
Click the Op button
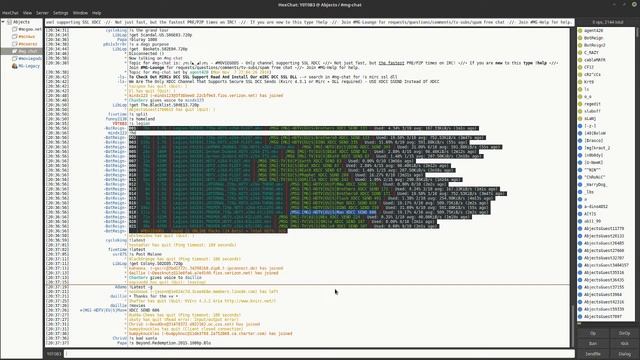593,333
